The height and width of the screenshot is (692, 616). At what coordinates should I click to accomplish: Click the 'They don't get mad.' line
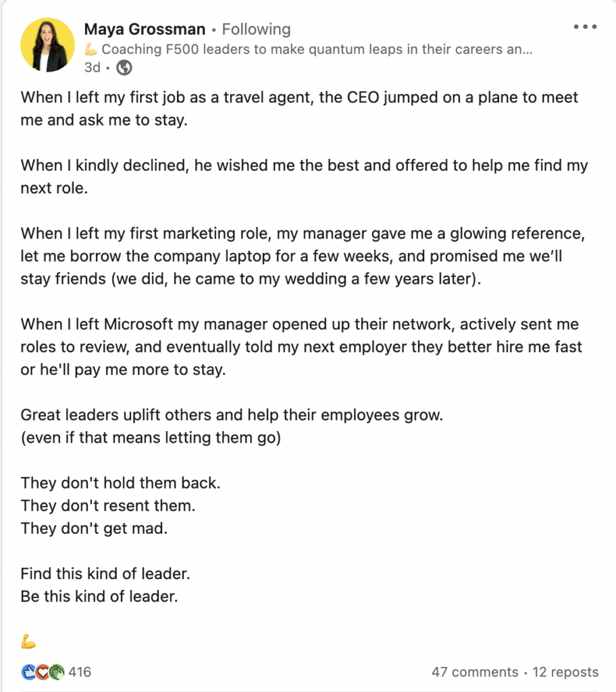[94, 528]
